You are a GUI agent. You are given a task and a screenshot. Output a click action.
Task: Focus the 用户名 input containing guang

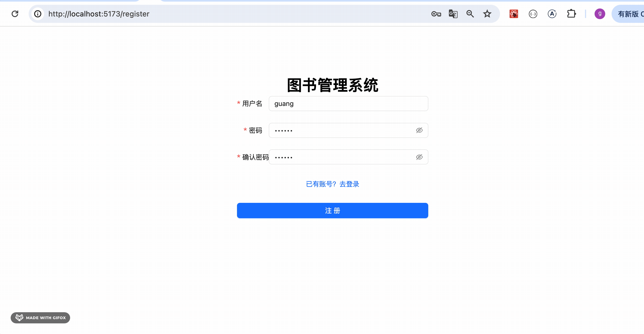(x=348, y=104)
